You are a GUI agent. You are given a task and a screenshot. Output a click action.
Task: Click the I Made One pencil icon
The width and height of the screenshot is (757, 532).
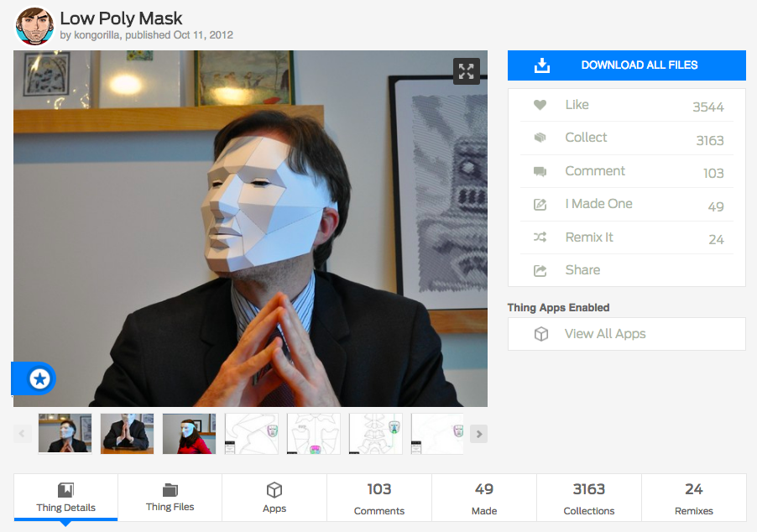click(x=540, y=204)
